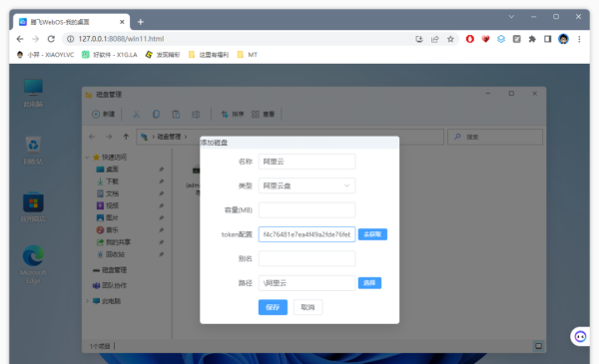Screen dimensions: 599x364
Task: Focus the 路径 path input field
Action: click(x=306, y=283)
